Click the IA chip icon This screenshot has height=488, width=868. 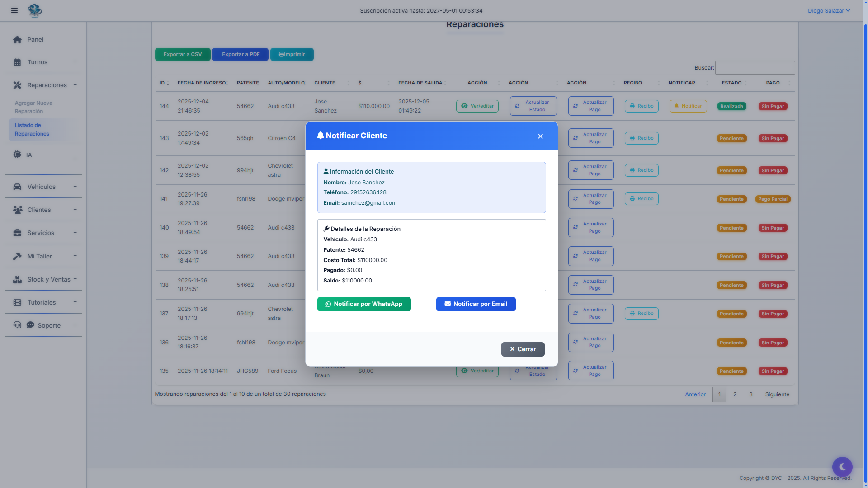(x=17, y=155)
